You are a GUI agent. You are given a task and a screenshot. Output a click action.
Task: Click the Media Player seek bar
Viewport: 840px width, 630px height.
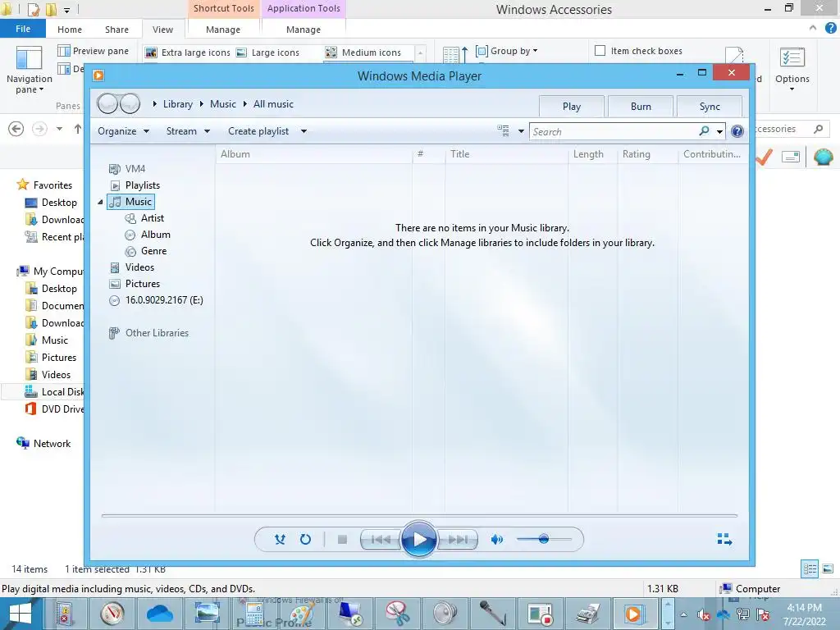tap(419, 515)
